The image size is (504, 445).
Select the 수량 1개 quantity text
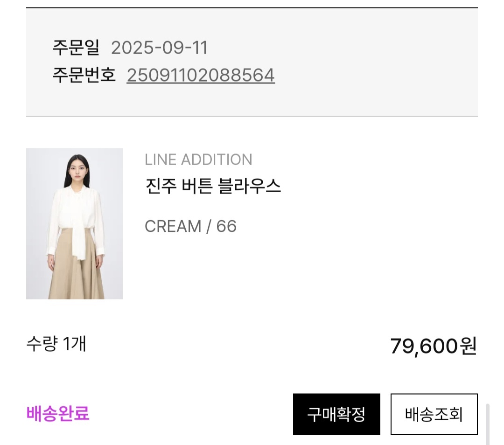(56, 344)
